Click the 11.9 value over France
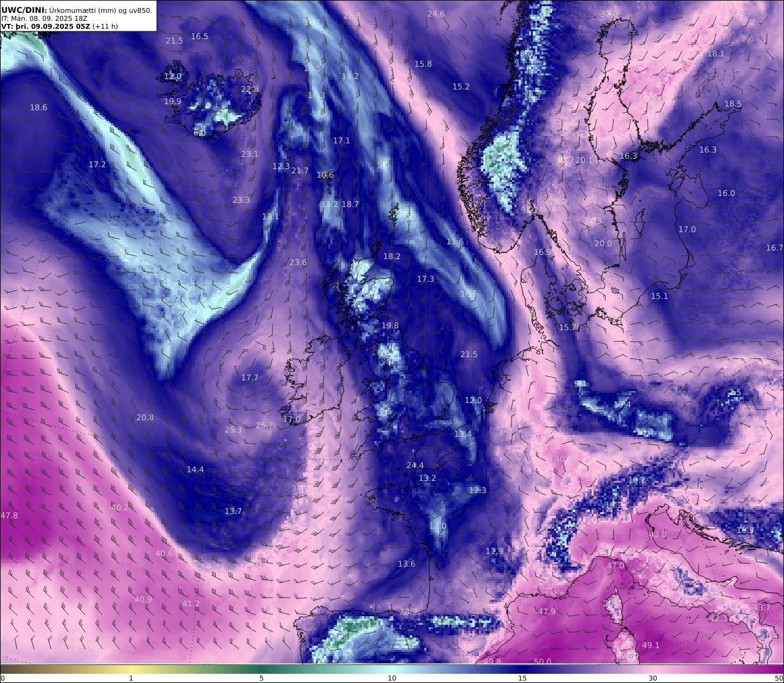 (494, 551)
